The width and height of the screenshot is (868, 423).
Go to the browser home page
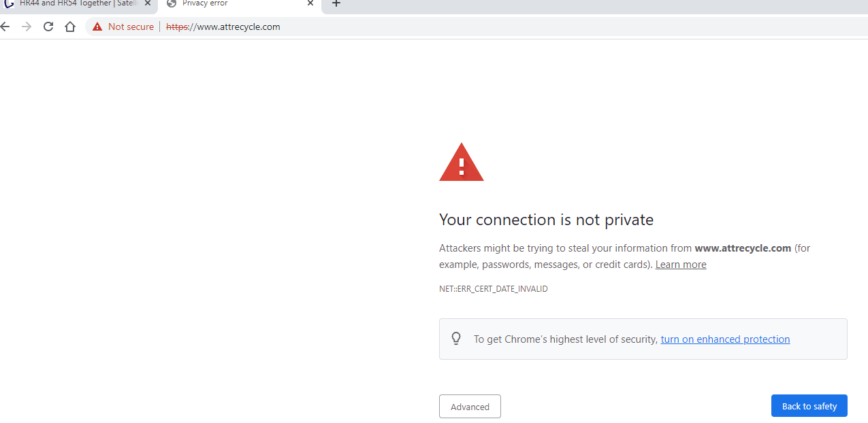point(69,27)
